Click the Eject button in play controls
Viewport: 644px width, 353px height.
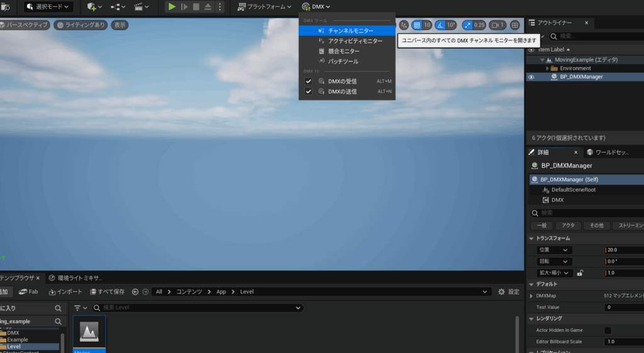coord(208,6)
